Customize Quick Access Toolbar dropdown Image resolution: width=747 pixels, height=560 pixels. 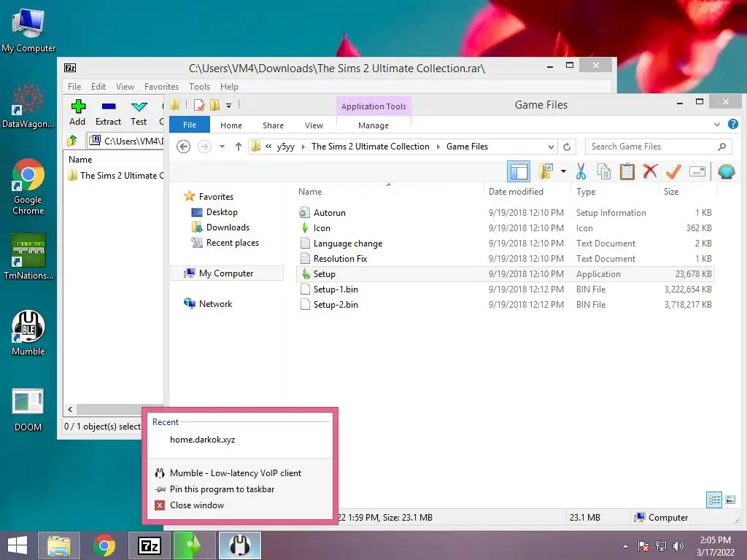[x=228, y=105]
